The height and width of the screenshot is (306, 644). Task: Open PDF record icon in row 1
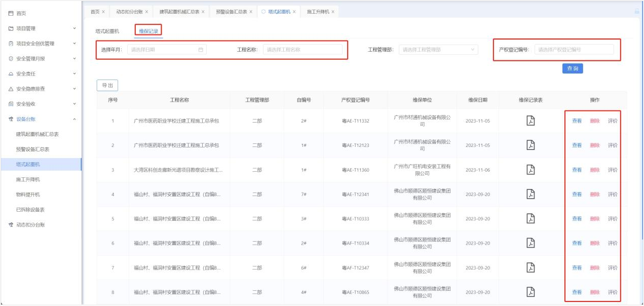531,121
